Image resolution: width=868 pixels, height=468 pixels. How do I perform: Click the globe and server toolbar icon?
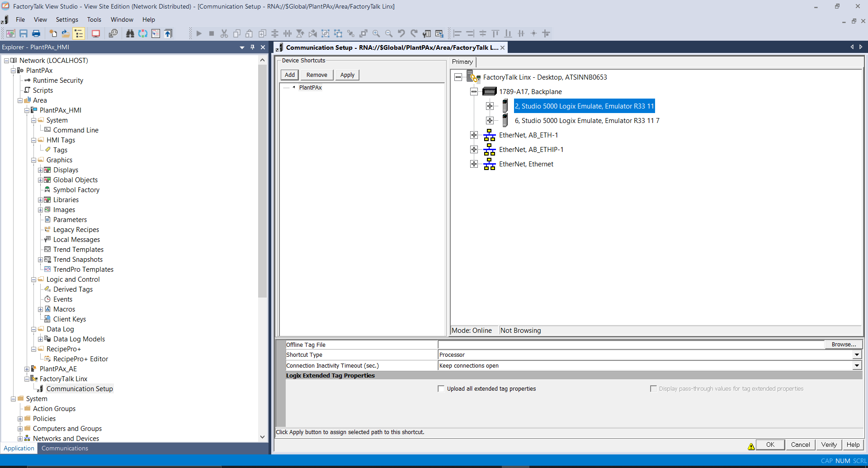point(113,33)
